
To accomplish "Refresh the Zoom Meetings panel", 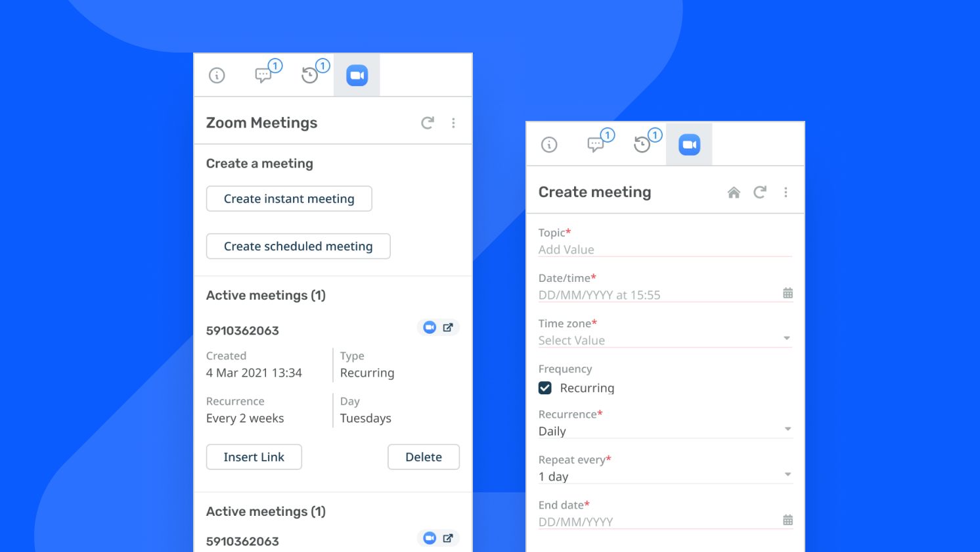I will (x=428, y=123).
